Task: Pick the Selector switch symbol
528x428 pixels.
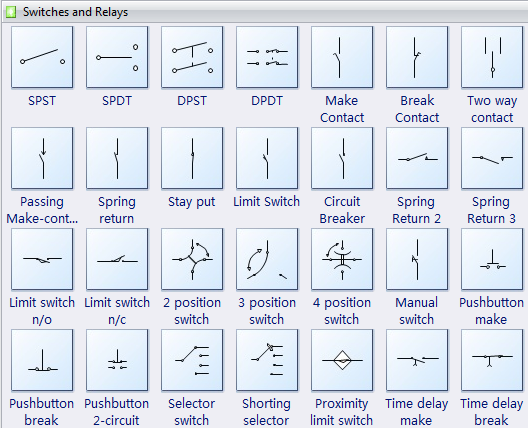Action: click(192, 360)
